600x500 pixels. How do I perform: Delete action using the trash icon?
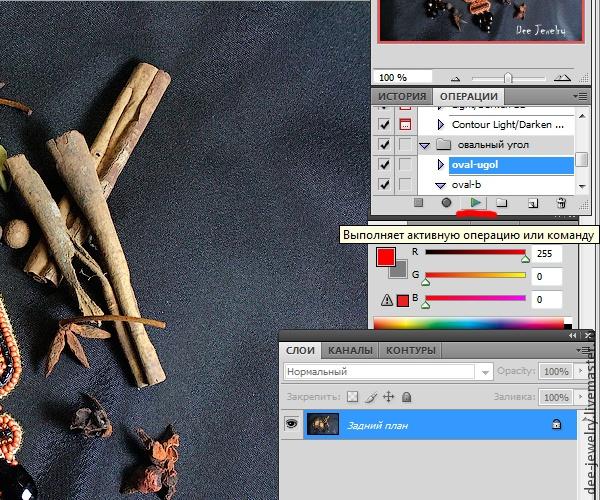[561, 203]
